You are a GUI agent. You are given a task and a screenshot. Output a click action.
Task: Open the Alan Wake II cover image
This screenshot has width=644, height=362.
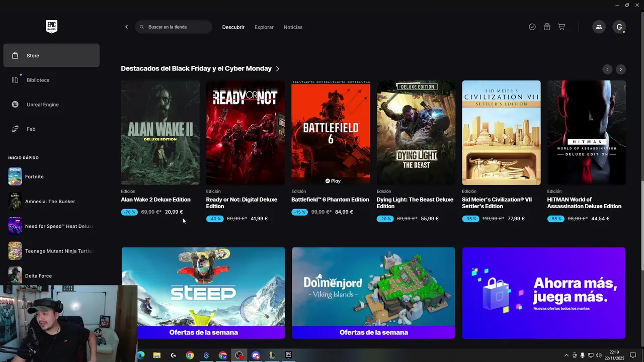(x=160, y=133)
